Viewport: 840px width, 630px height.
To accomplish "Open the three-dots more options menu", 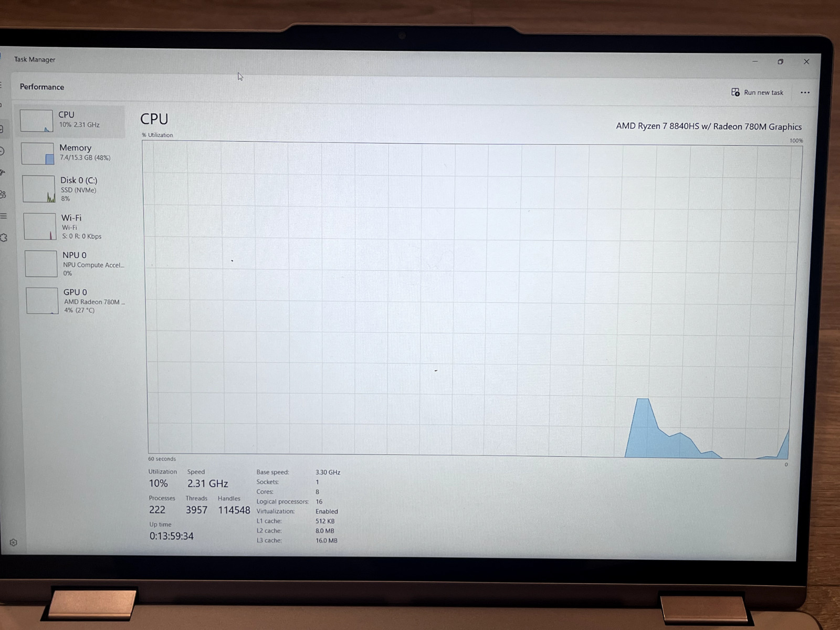I will coord(805,93).
